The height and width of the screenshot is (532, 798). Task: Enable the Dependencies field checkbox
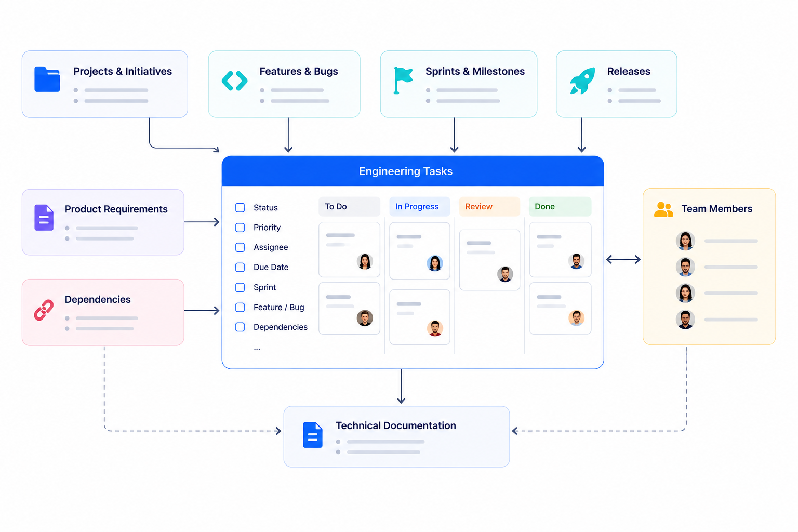tap(240, 327)
